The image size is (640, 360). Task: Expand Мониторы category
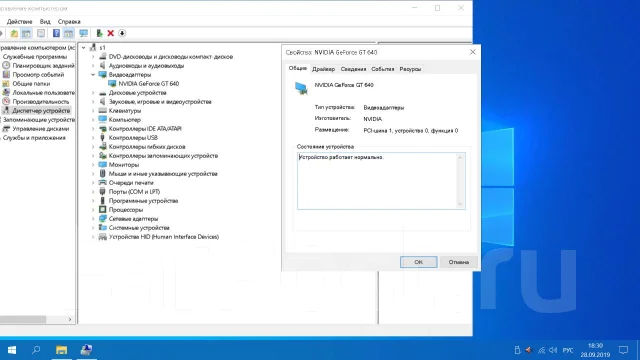[93, 164]
